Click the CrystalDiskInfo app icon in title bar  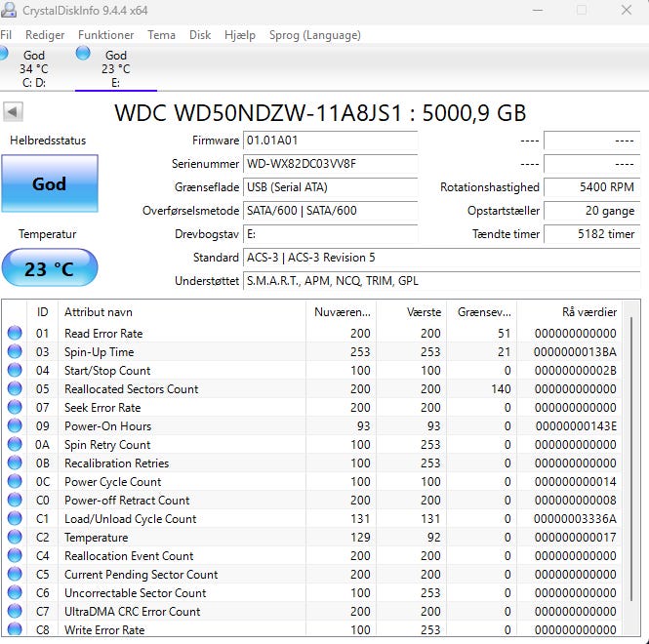[x=8, y=10]
